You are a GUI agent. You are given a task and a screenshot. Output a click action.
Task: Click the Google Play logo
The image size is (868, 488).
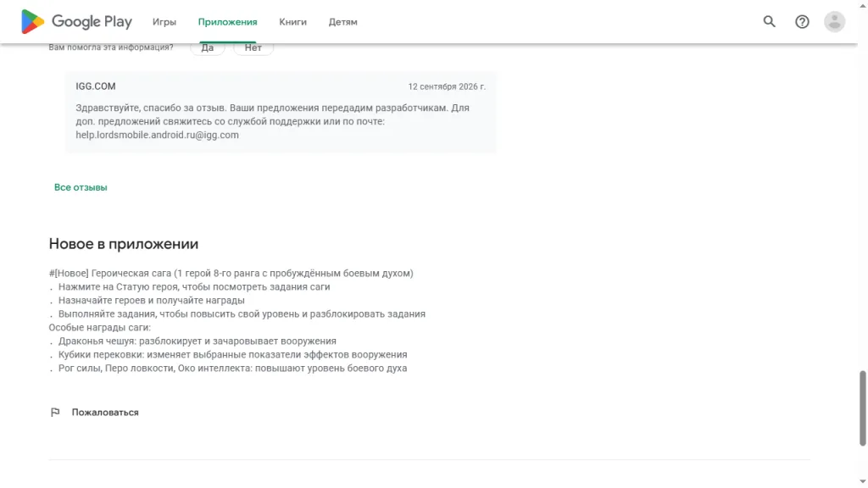76,21
